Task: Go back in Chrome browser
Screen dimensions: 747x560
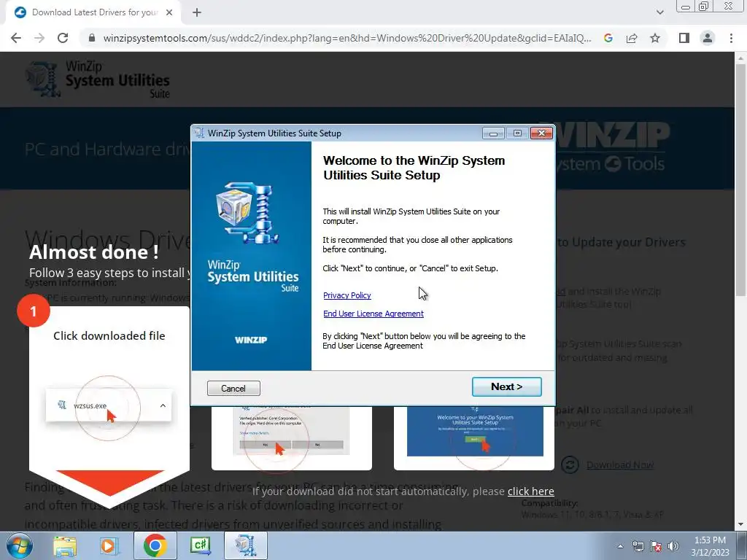Action: coord(16,38)
